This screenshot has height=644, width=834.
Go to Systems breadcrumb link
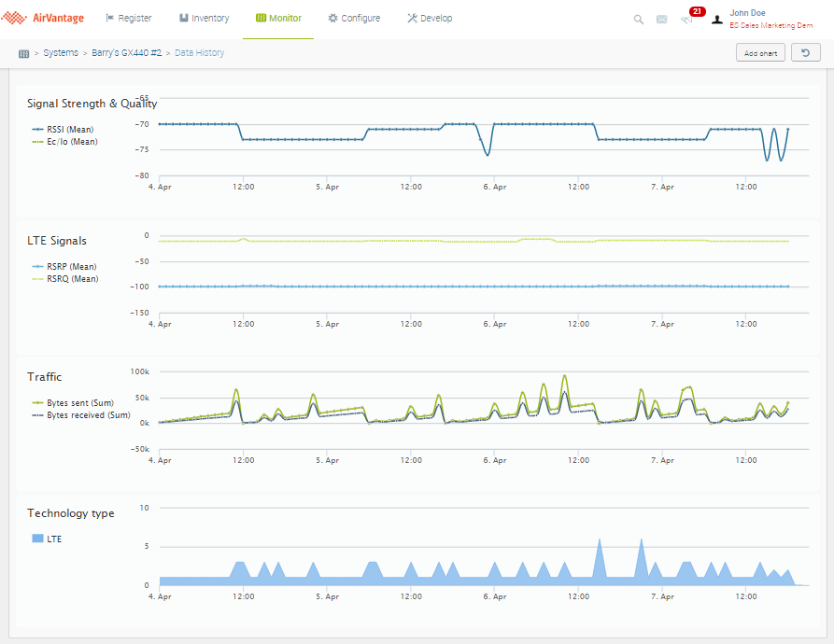[x=61, y=53]
